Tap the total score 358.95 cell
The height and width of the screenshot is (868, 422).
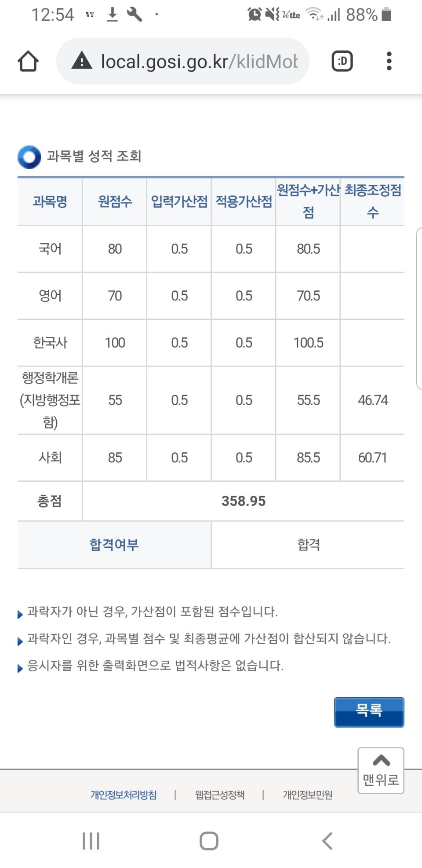coord(243,501)
